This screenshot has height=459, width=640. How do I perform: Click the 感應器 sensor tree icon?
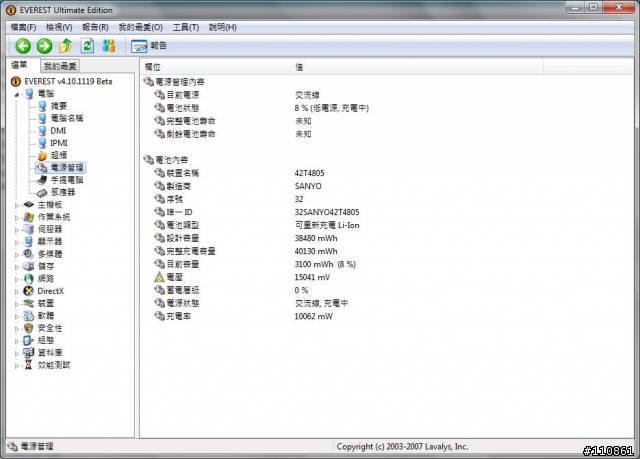pyautogui.click(x=42, y=192)
